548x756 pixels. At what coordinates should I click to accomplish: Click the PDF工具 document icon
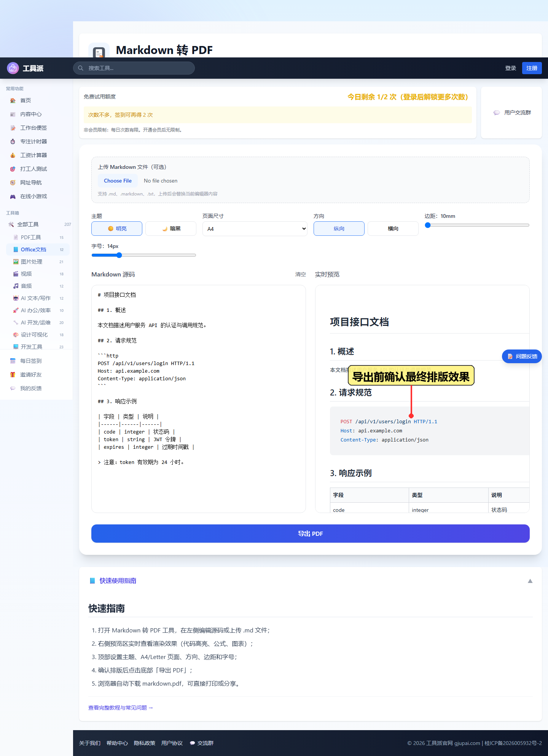(16, 237)
